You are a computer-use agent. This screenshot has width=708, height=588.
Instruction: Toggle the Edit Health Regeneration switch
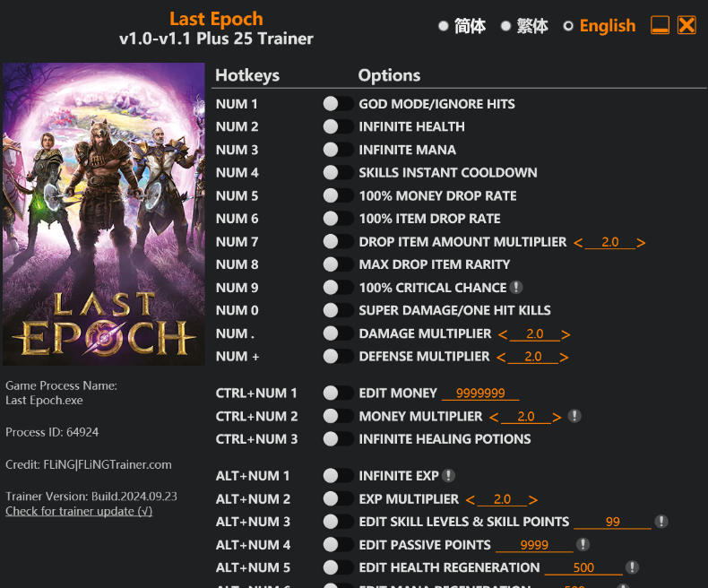pyautogui.click(x=338, y=567)
